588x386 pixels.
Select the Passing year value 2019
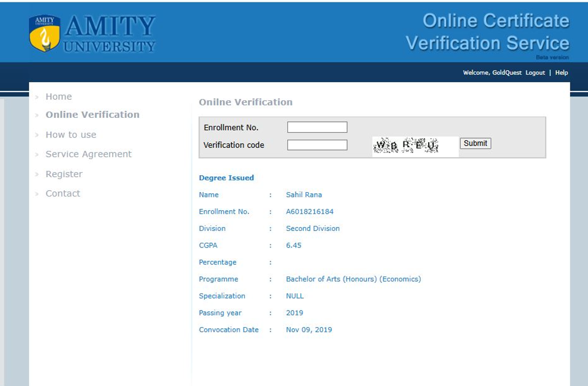click(x=294, y=313)
